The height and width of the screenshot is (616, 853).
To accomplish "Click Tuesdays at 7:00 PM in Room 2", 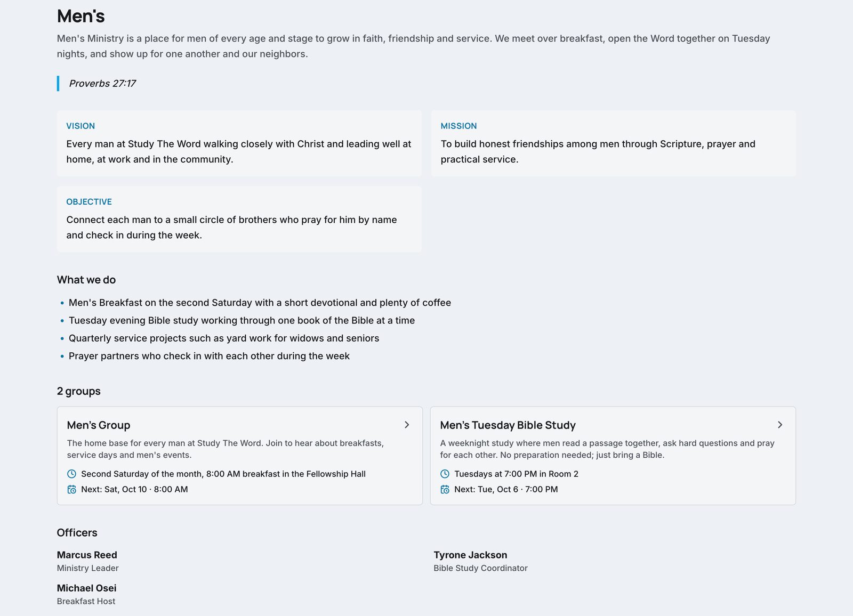I will pyautogui.click(x=516, y=474).
